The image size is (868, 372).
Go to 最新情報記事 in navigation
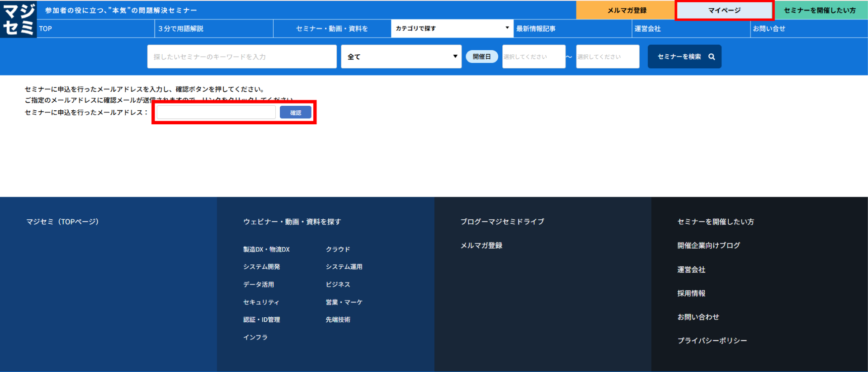(536, 28)
